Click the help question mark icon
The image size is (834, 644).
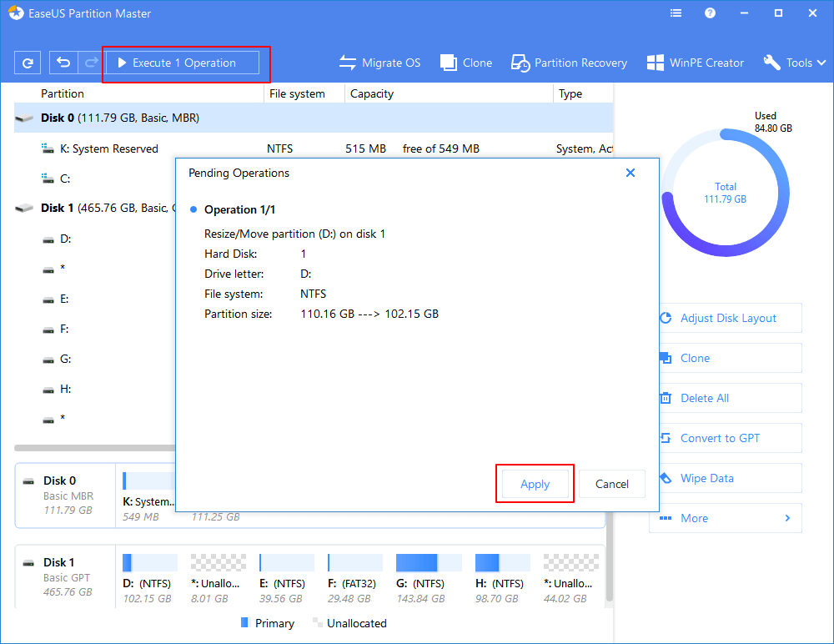(x=710, y=13)
